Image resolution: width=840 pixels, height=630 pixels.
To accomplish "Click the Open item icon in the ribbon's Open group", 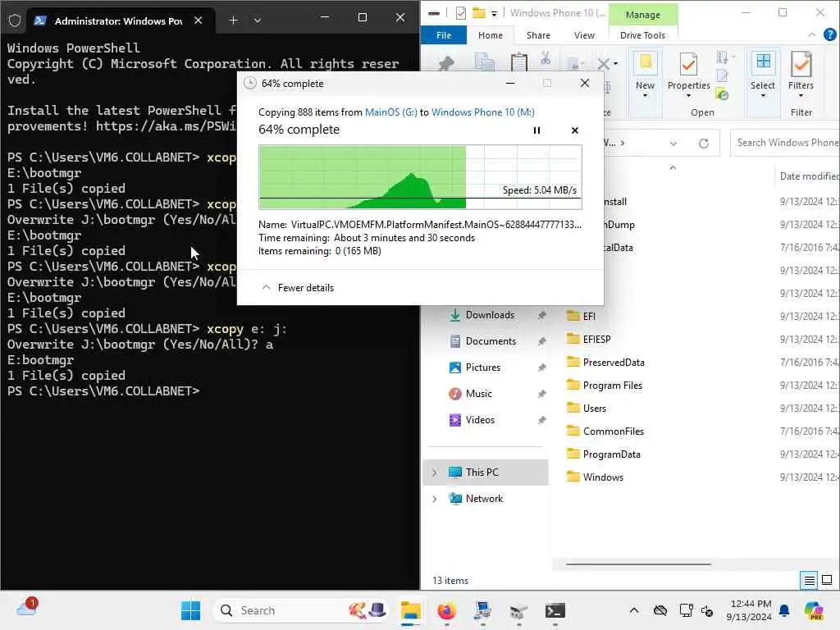I will pos(723,57).
